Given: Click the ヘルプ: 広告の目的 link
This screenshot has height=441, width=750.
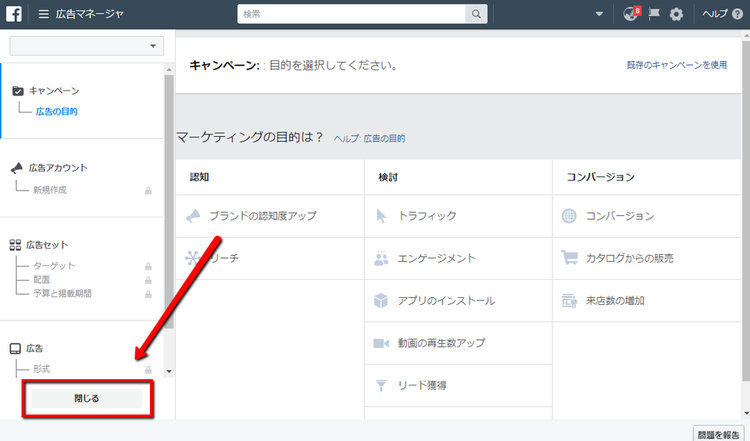Looking at the screenshot, I should [x=369, y=139].
